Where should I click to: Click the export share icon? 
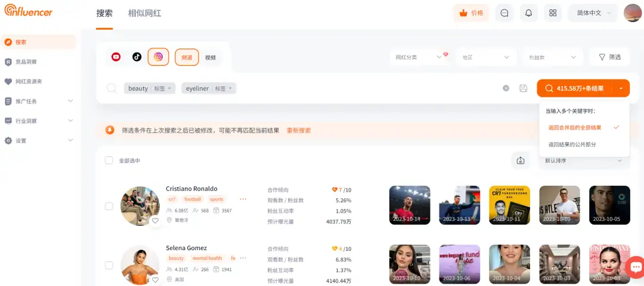pyautogui.click(x=521, y=161)
